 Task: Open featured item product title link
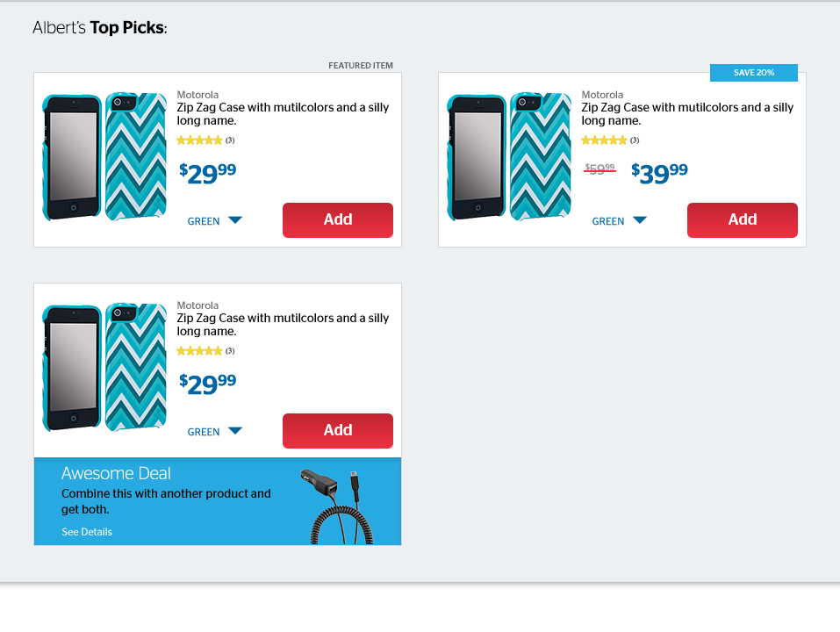[283, 114]
